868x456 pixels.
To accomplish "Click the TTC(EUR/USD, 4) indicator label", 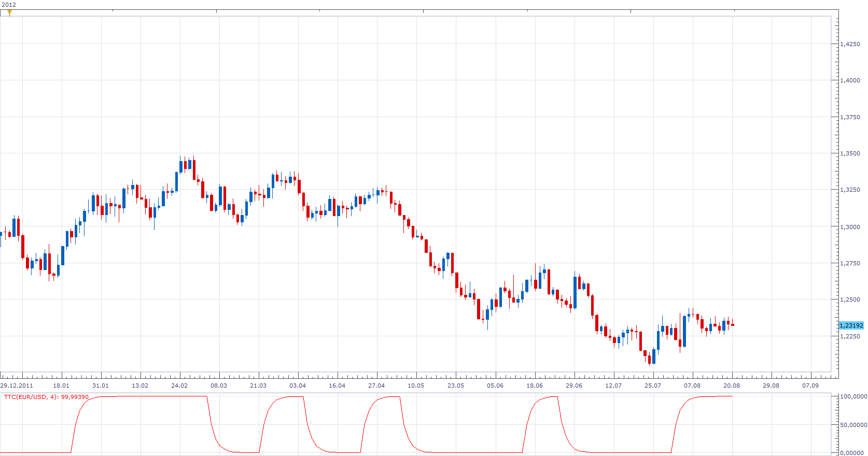I will click(46, 397).
